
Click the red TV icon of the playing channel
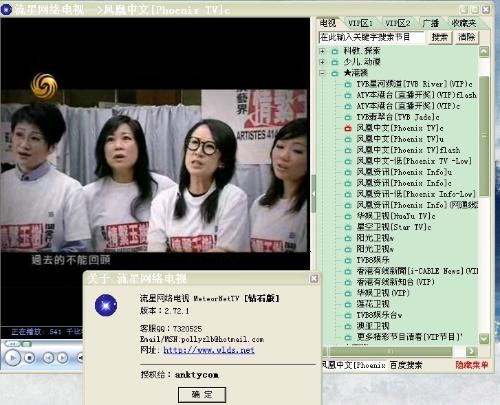[x=348, y=128]
